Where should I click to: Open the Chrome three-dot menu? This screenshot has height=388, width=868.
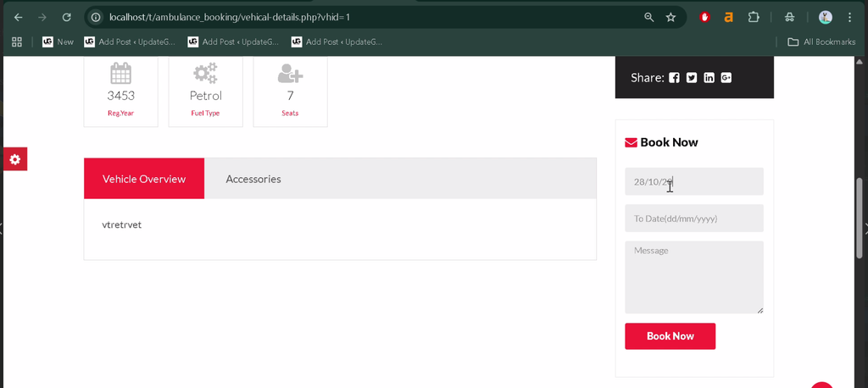coord(849,17)
